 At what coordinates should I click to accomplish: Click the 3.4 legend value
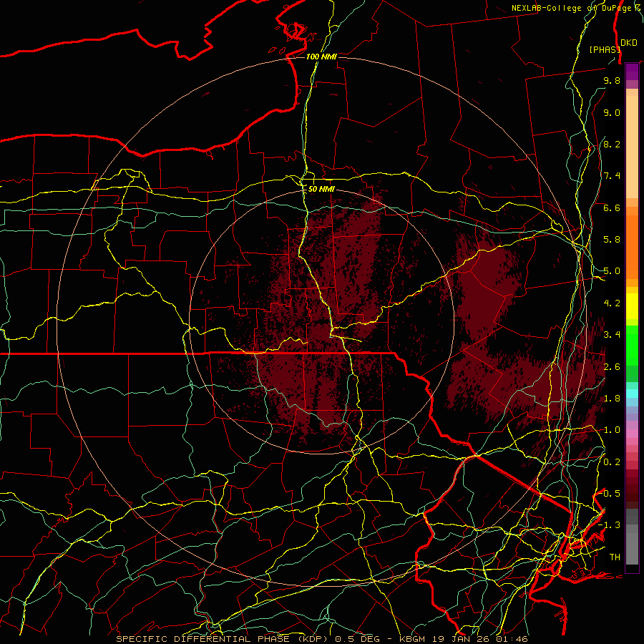tap(612, 335)
